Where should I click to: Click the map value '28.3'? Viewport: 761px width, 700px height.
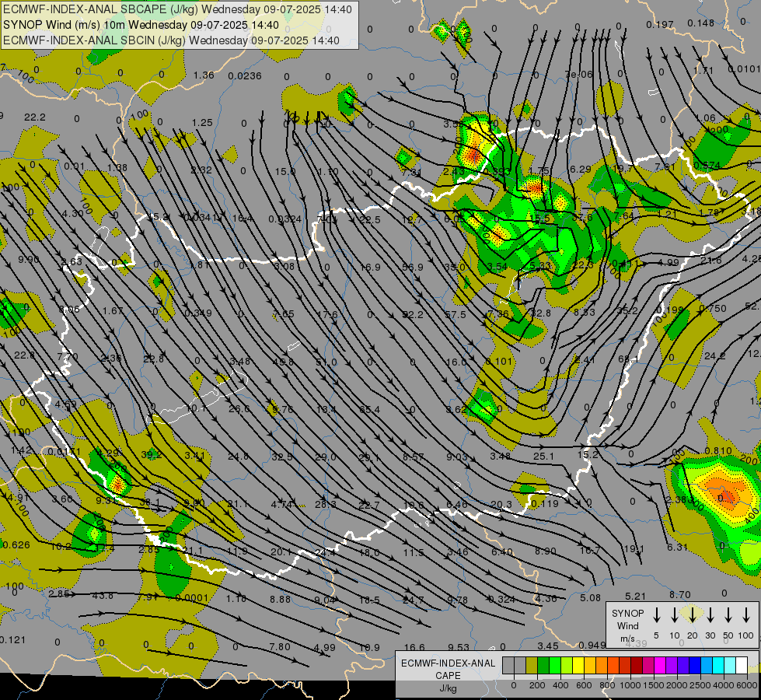[x=326, y=504]
